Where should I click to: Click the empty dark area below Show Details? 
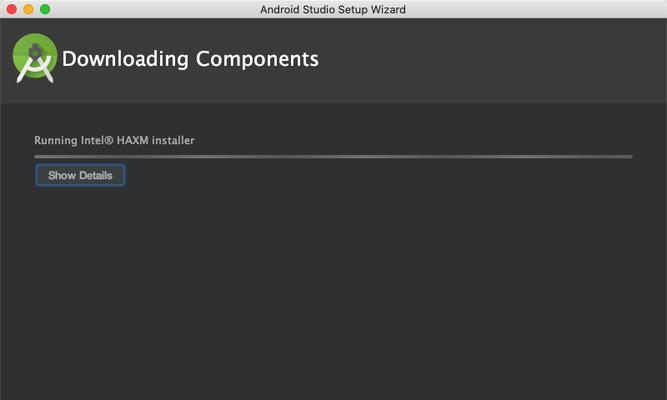(x=334, y=289)
